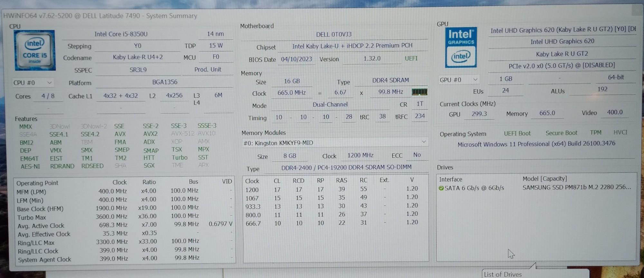This screenshot has width=644, height=278.
Task: Click the UEFI label beside the BIOS version
Action: click(411, 58)
